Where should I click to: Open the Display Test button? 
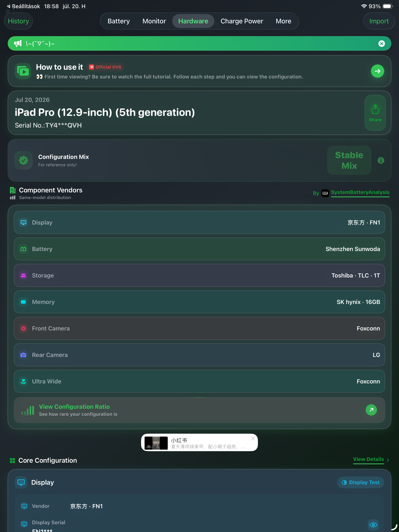click(360, 482)
